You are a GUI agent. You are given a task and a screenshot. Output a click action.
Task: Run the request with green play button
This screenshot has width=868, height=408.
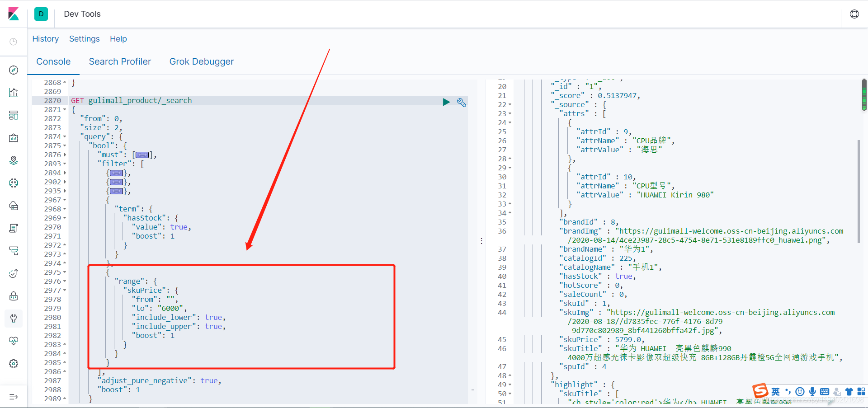tap(446, 102)
